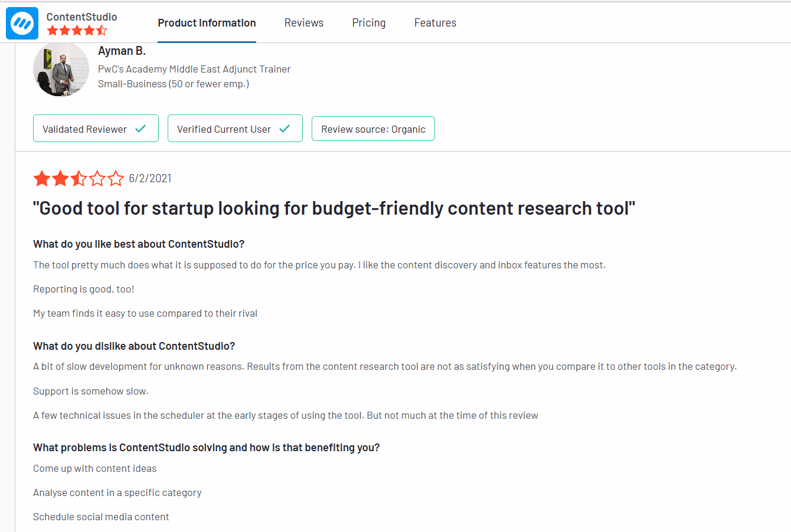Click Ayman B.'s profile photo

(61, 69)
